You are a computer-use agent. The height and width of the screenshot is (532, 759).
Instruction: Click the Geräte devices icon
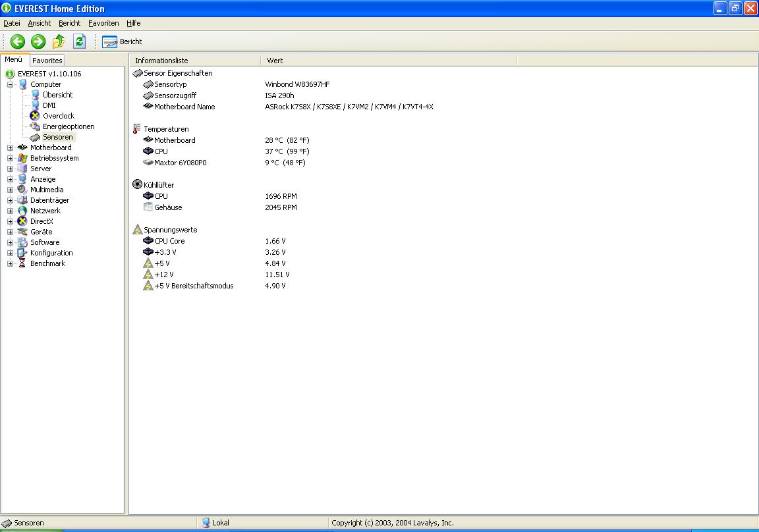(x=22, y=232)
